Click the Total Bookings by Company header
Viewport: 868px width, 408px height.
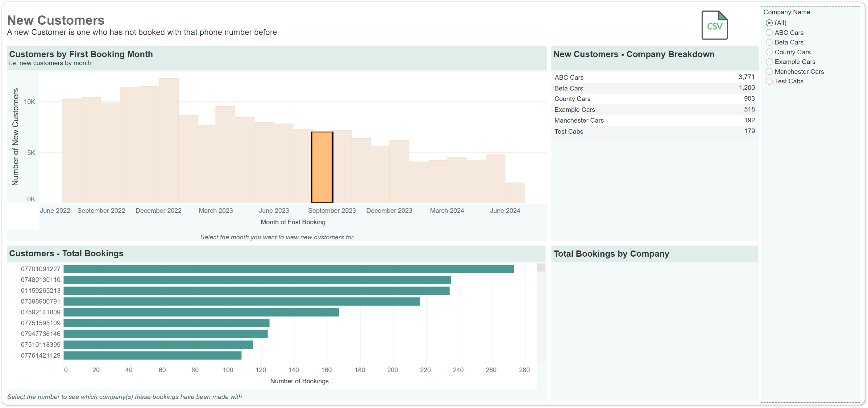[611, 254]
